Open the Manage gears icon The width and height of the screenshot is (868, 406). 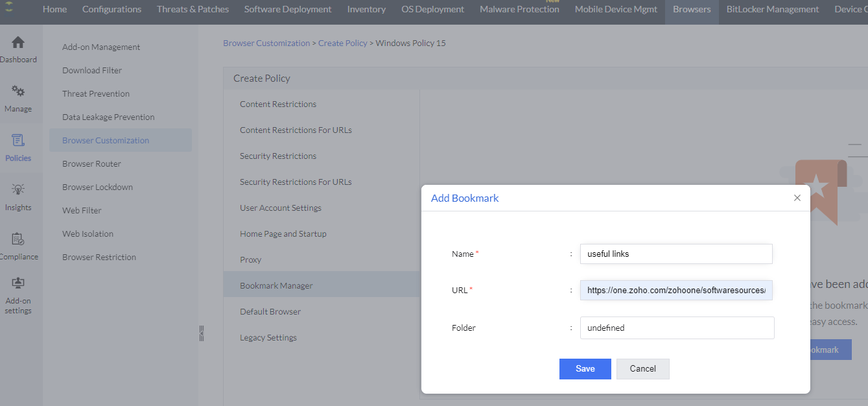point(18,92)
